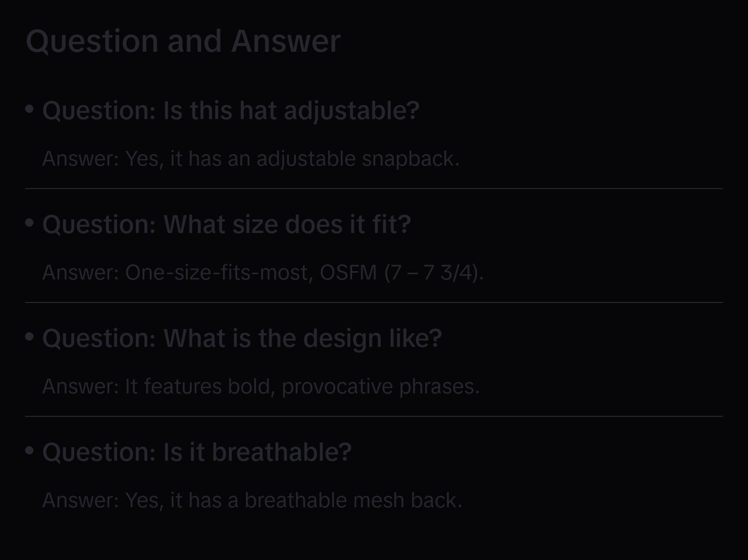The width and height of the screenshot is (748, 560).
Task: Select the question "Is this hat adjustable?"
Action: [x=230, y=111]
